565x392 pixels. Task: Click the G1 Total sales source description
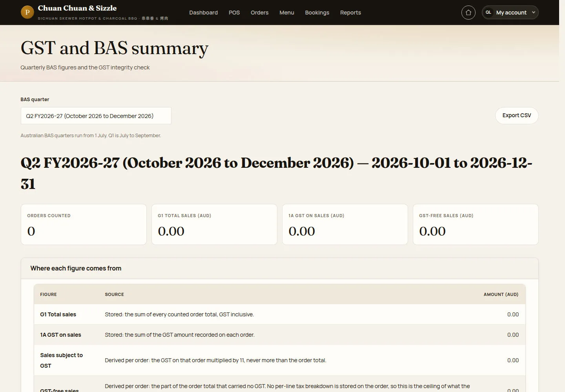point(179,314)
